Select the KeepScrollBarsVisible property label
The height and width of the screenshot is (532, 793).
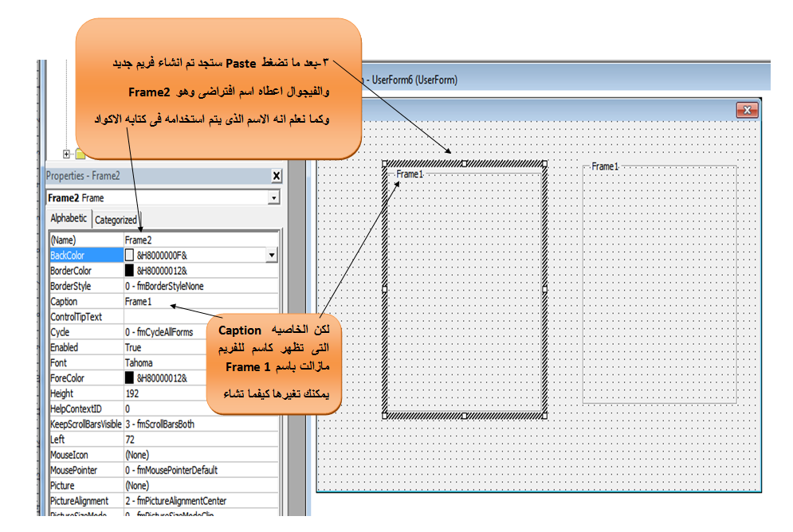86,424
